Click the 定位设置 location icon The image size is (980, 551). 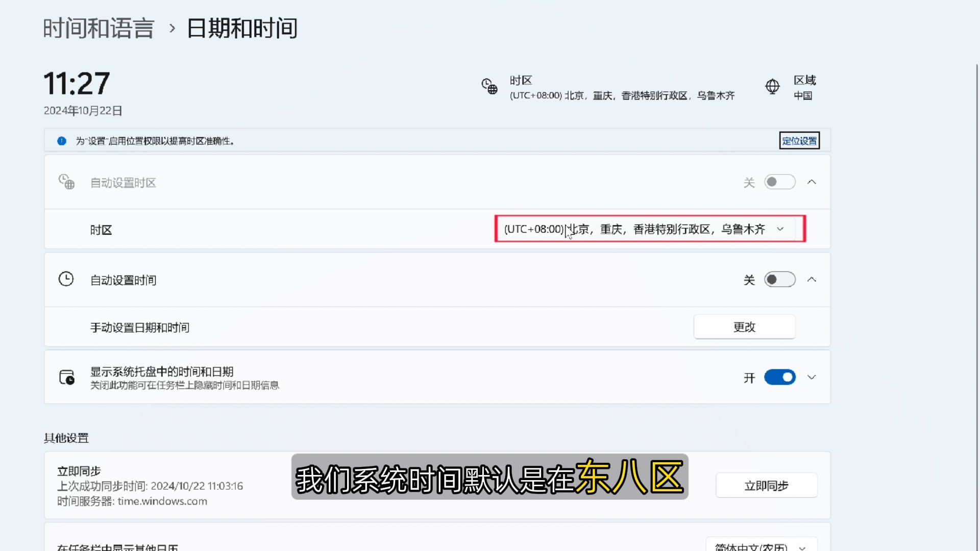pyautogui.click(x=798, y=141)
